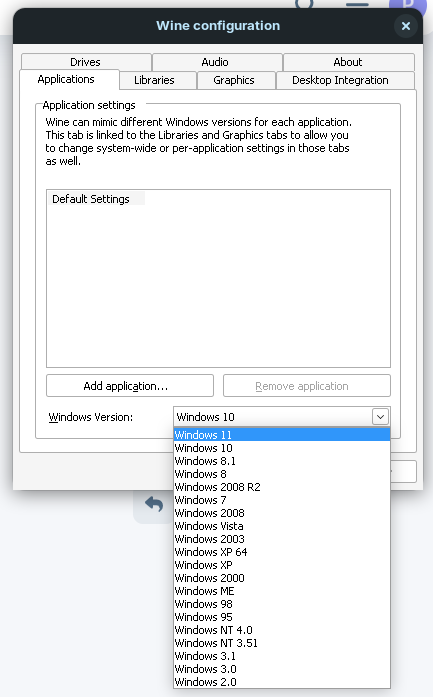Pick Windows ME from the list

pyautogui.click(x=282, y=591)
